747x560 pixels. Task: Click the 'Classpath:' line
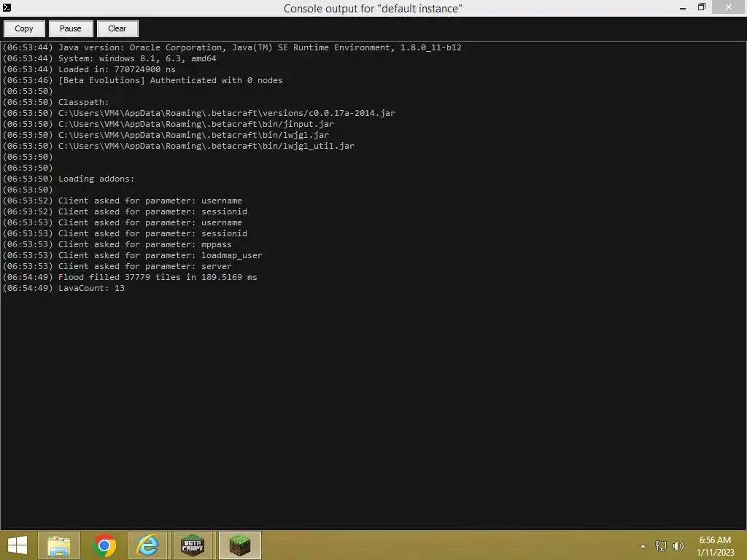[x=55, y=102]
